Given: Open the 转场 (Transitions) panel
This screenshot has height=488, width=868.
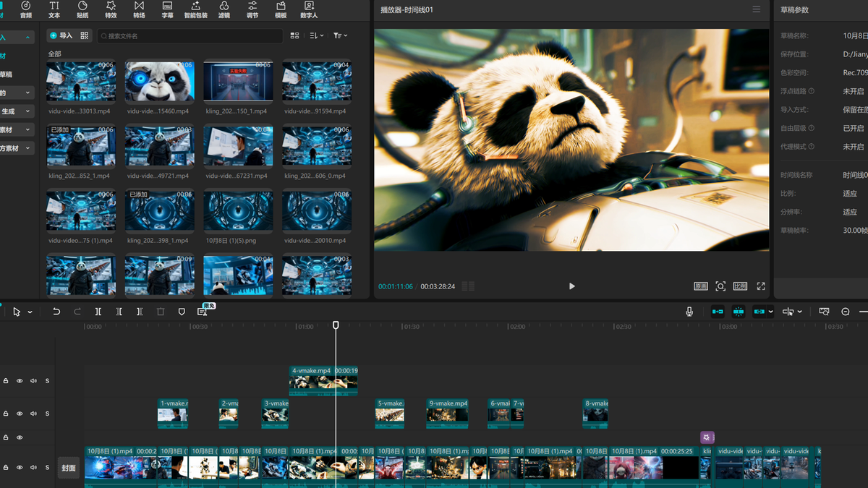Looking at the screenshot, I should [x=139, y=9].
